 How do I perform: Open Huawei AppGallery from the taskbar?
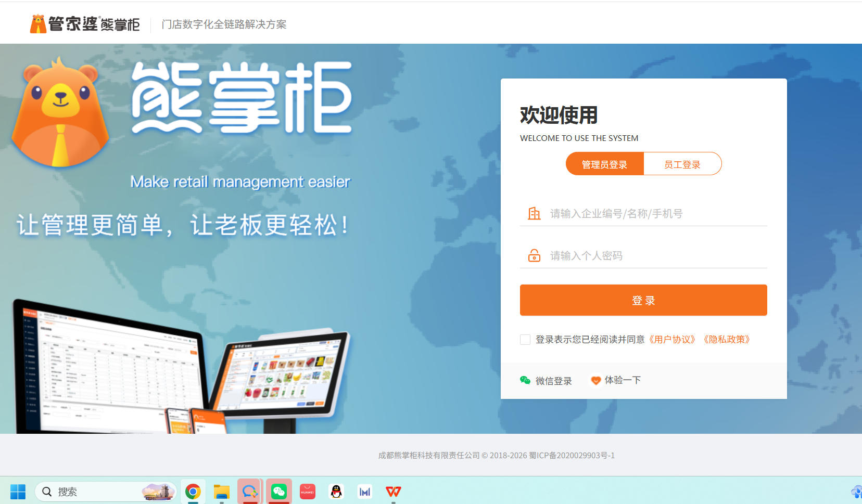point(308,492)
